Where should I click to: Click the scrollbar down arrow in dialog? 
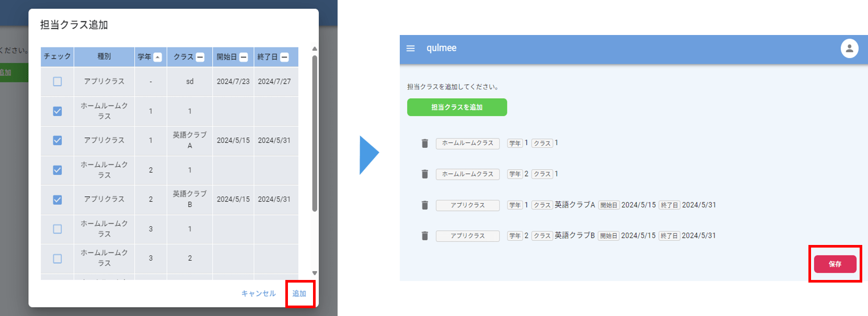315,273
